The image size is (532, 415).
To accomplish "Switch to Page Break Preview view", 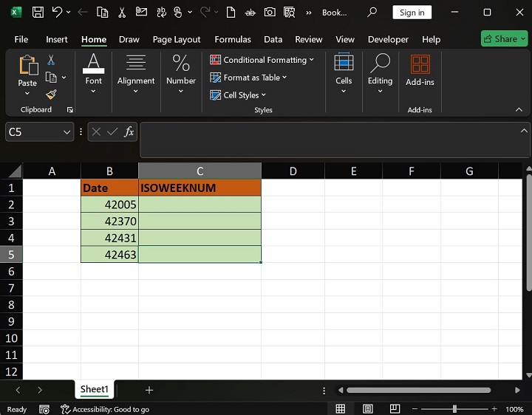I will tap(395, 409).
